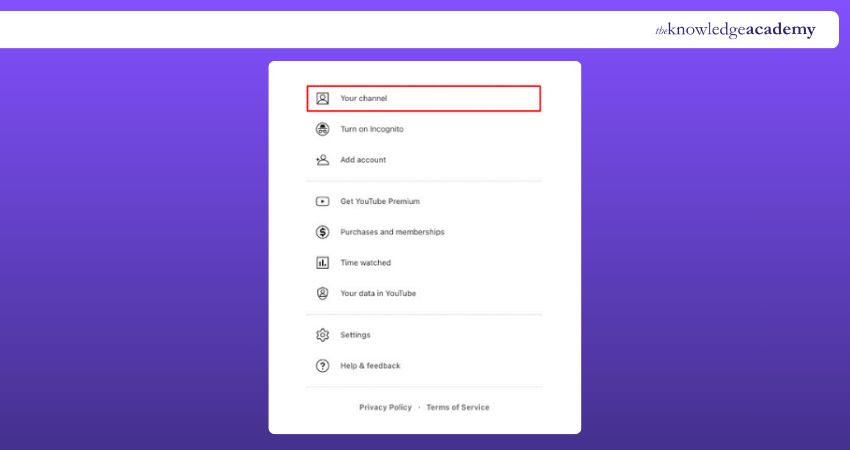Click the Add account person-plus icon
This screenshot has width=850, height=450.
point(323,160)
